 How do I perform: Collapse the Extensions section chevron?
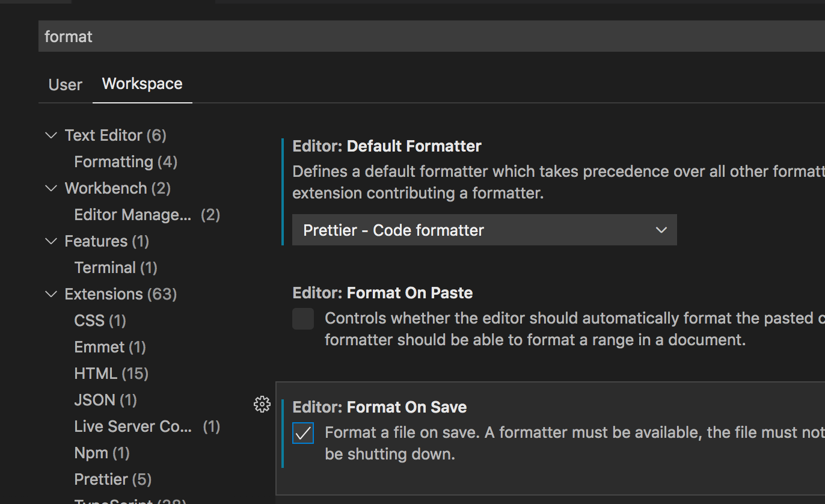51,294
